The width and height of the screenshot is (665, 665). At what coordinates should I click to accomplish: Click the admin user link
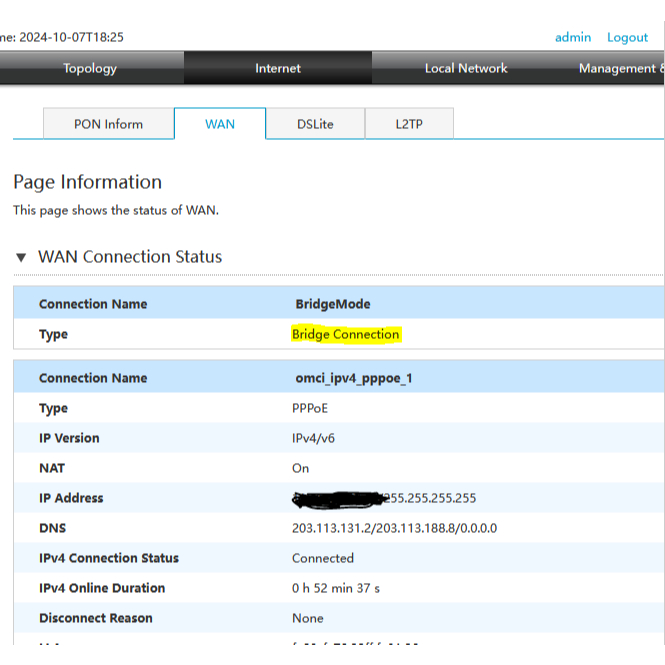[x=573, y=37]
